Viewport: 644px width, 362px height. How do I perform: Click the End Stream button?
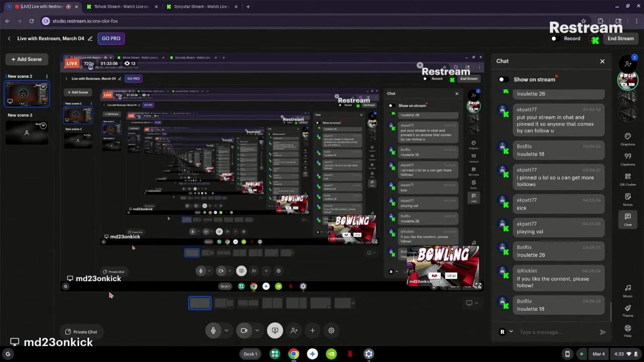(620, 39)
